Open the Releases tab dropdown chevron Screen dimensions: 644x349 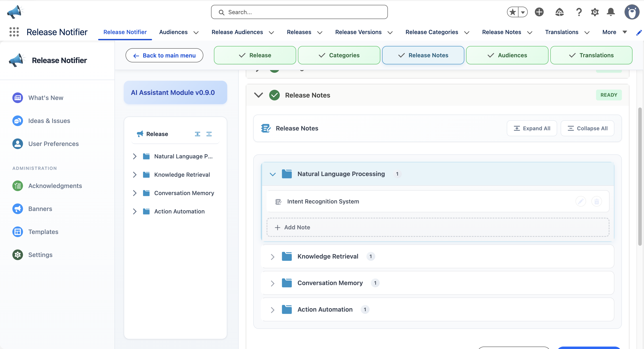(x=320, y=33)
